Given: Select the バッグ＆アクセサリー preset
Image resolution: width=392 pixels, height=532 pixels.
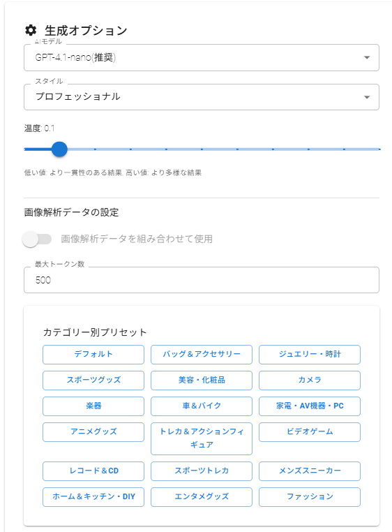Looking at the screenshot, I should click(202, 355).
